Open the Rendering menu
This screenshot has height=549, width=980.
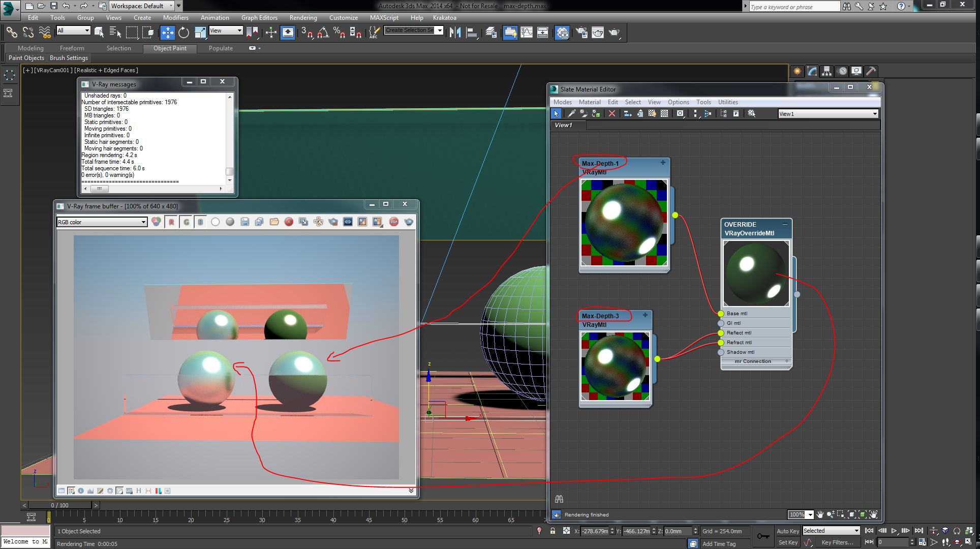coord(303,18)
